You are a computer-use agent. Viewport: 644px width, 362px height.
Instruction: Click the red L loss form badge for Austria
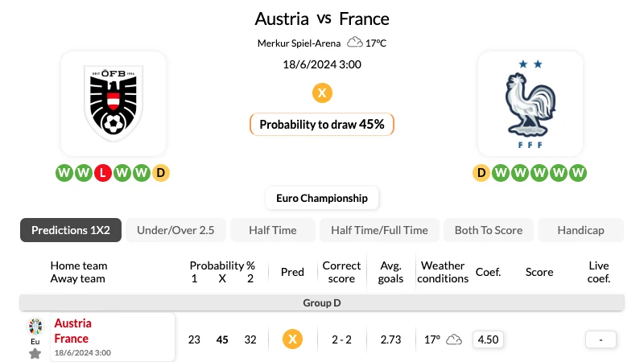tap(103, 173)
